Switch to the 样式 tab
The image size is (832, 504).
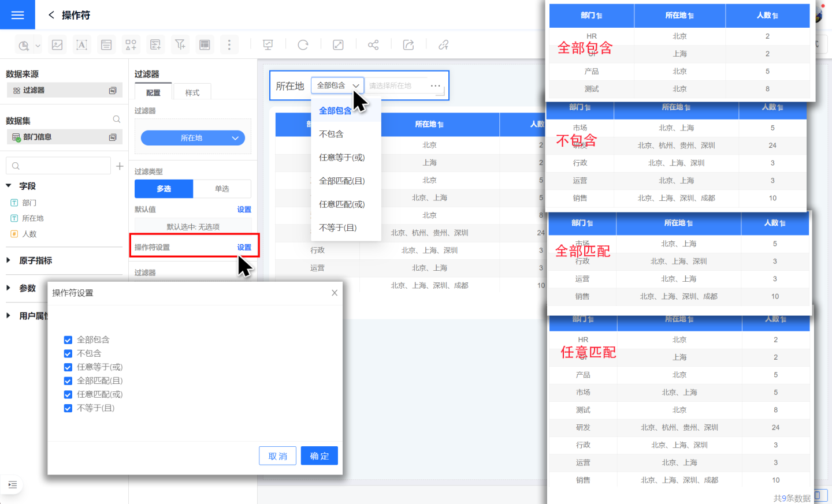click(192, 92)
